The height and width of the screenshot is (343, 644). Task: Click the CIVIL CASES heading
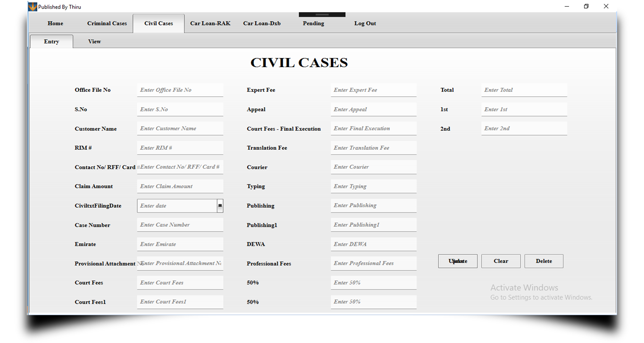point(299,63)
